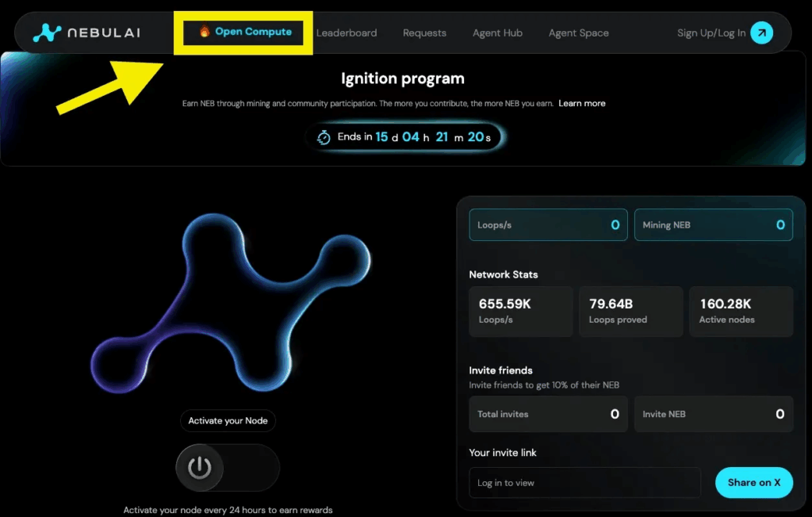The width and height of the screenshot is (812, 517).
Task: Go to the Leaderboard tab
Action: pyautogui.click(x=347, y=33)
